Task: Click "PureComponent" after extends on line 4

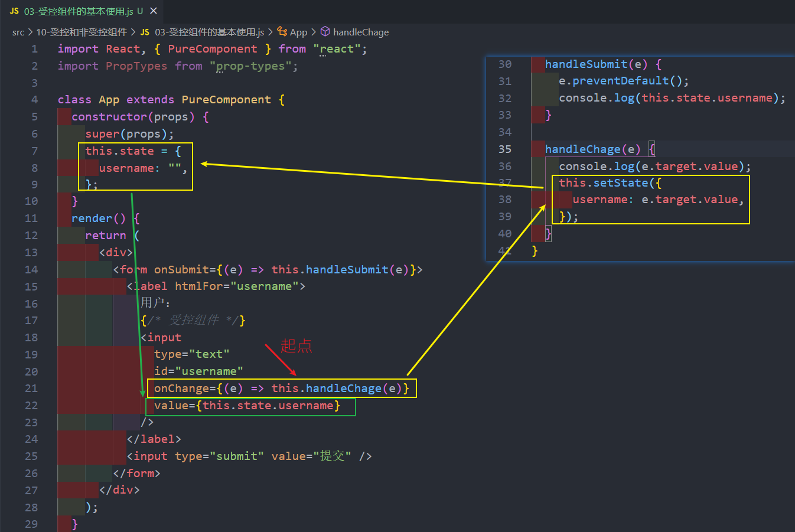Action: click(226, 100)
